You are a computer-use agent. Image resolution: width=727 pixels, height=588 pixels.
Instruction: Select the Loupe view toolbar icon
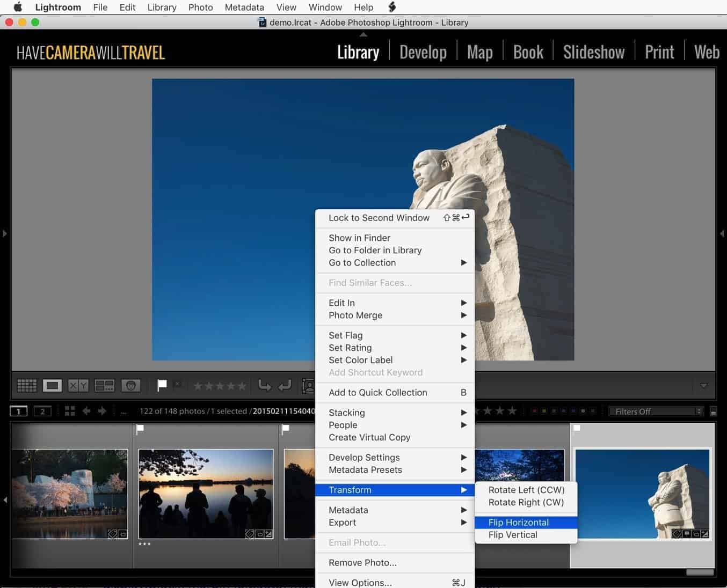pyautogui.click(x=53, y=385)
